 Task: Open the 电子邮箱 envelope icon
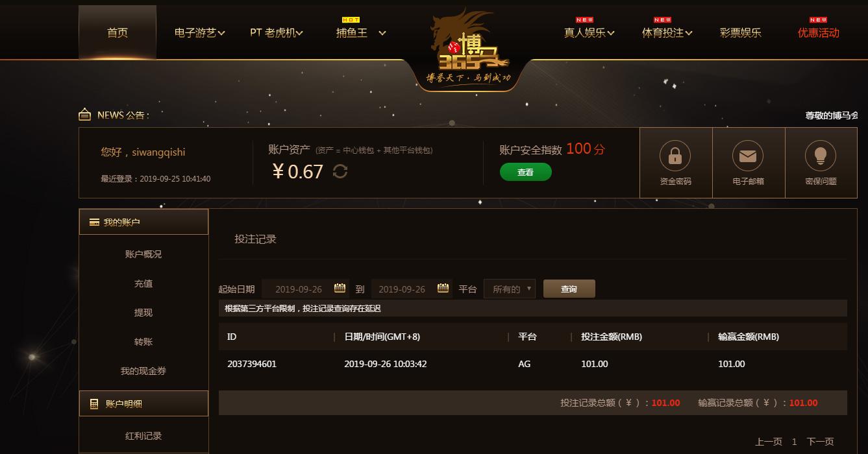(x=748, y=156)
